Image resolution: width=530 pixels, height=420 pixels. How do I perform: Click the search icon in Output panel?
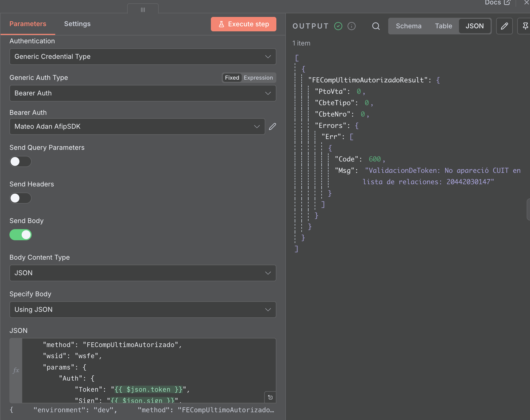[x=376, y=26]
